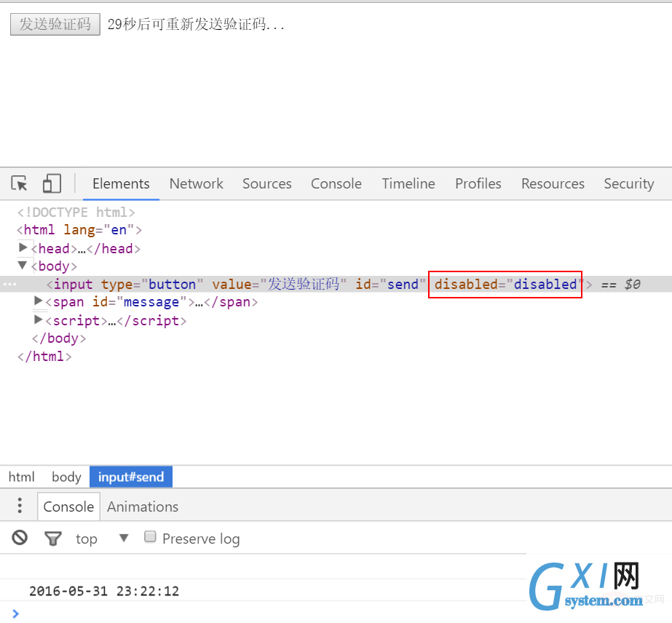Image resolution: width=672 pixels, height=623 pixels.
Task: Open the Sources tab
Action: tap(267, 184)
